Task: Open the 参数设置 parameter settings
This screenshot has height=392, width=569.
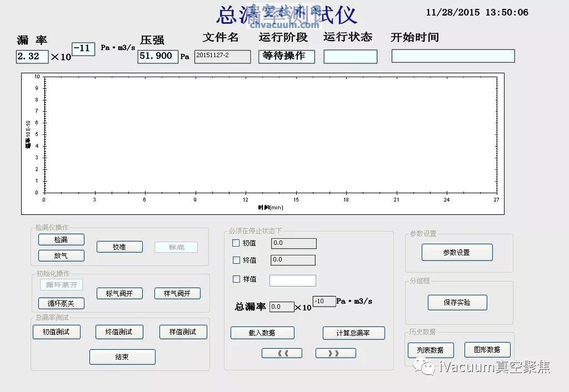Action: pos(458,252)
